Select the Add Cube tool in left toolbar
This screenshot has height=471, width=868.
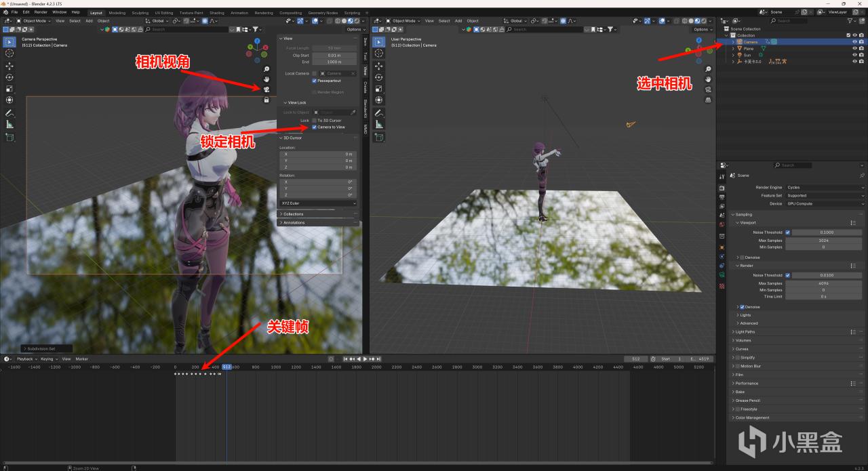pyautogui.click(x=9, y=138)
